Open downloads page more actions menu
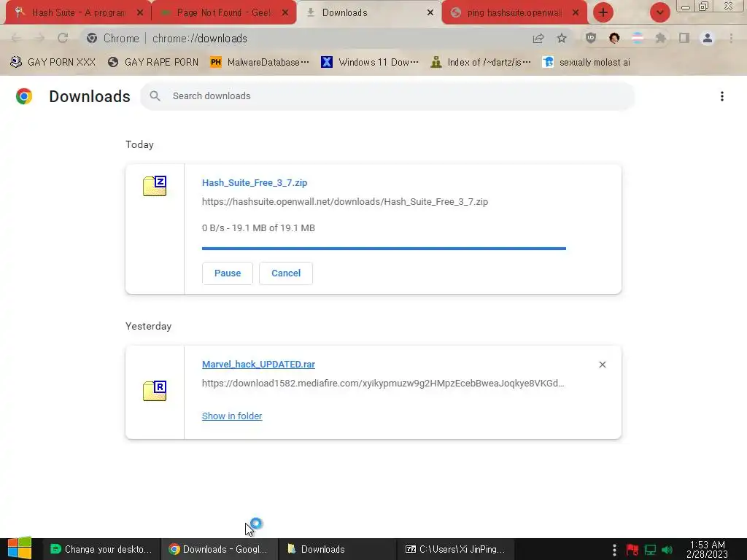This screenshot has height=560, width=747. click(721, 96)
